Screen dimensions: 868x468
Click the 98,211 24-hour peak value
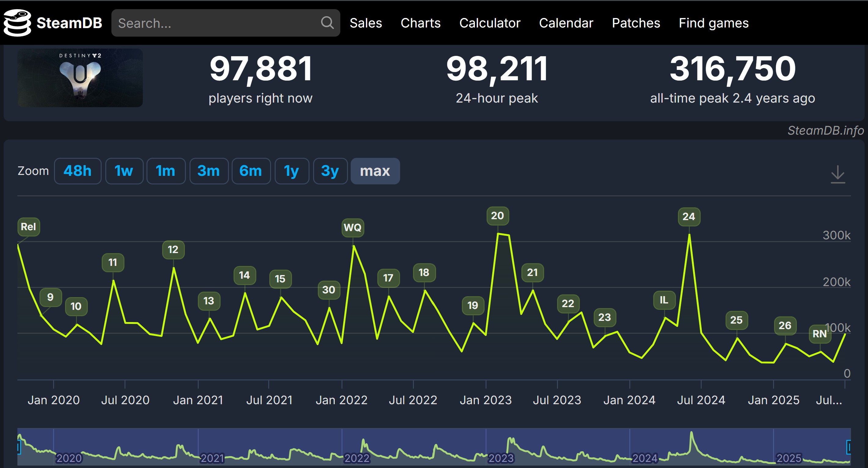point(497,69)
